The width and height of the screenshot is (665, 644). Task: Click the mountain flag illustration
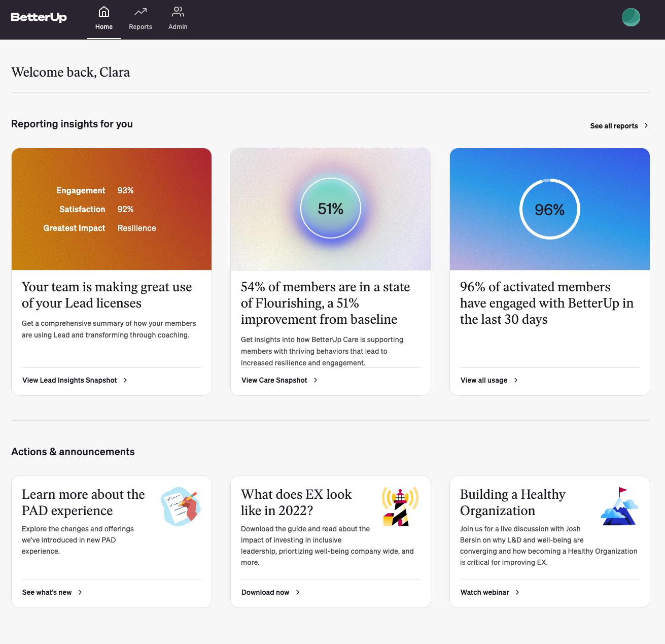point(619,506)
